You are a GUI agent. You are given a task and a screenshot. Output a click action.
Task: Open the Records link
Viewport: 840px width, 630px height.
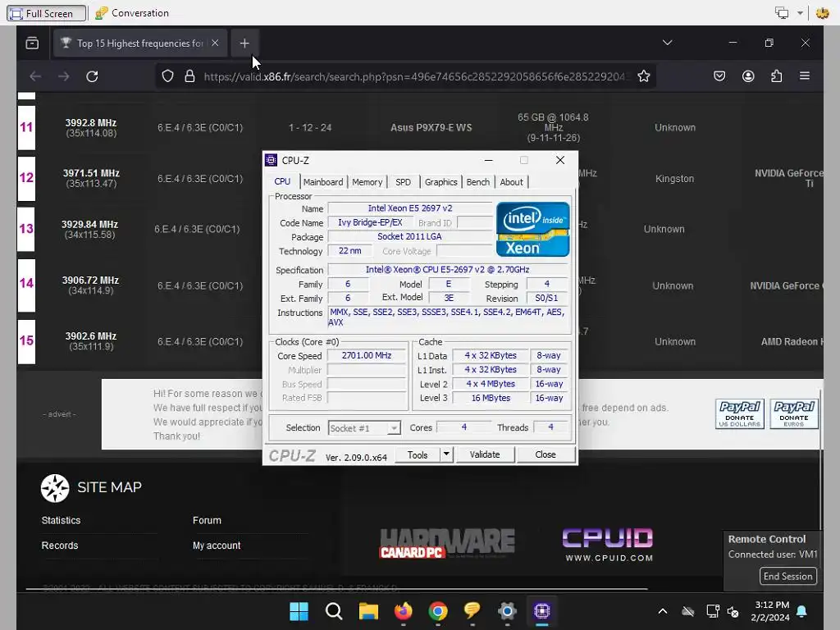click(x=59, y=546)
